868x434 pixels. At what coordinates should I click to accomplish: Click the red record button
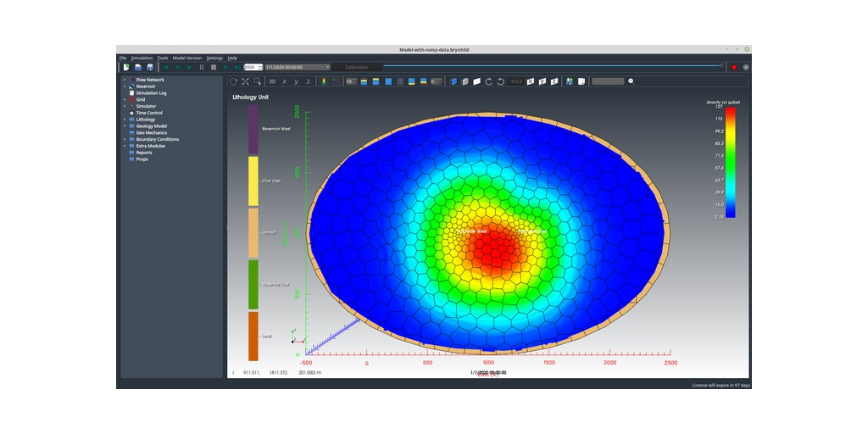tap(734, 67)
